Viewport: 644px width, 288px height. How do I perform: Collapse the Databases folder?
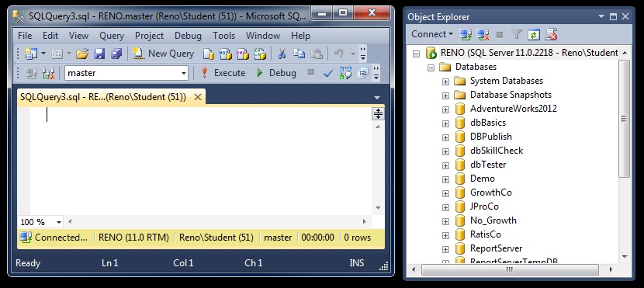point(431,67)
